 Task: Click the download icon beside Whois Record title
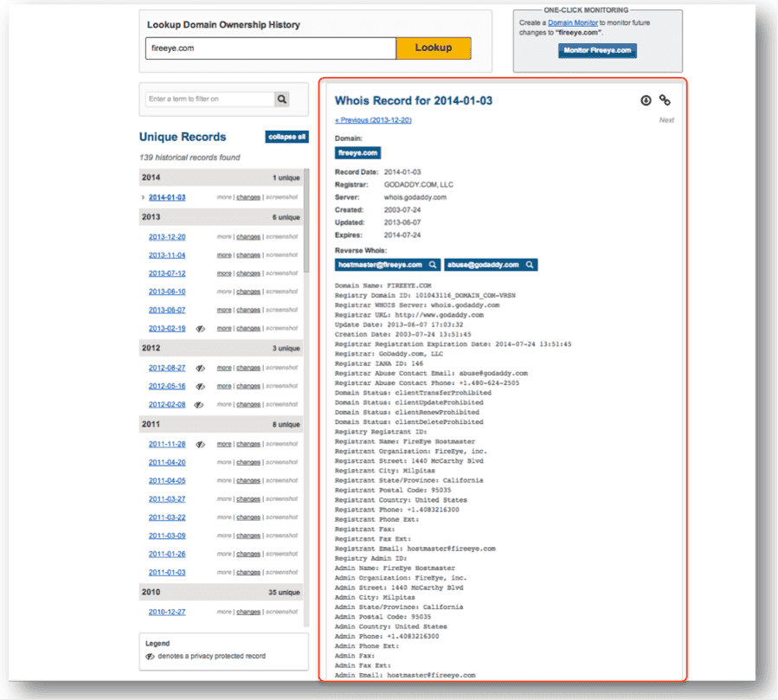(646, 100)
